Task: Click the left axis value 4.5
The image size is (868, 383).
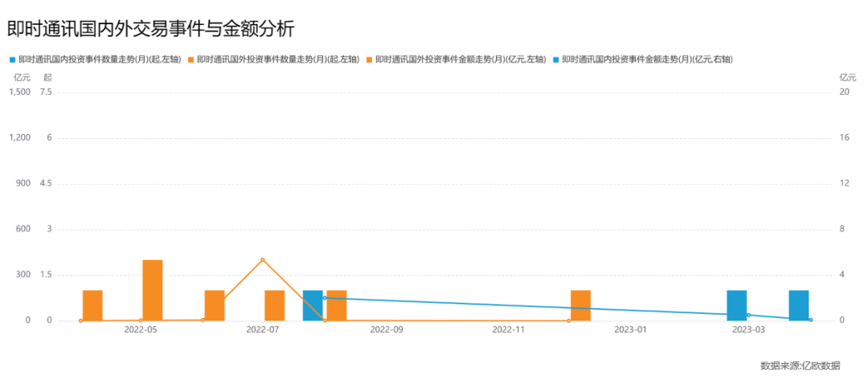Action: tap(46, 184)
